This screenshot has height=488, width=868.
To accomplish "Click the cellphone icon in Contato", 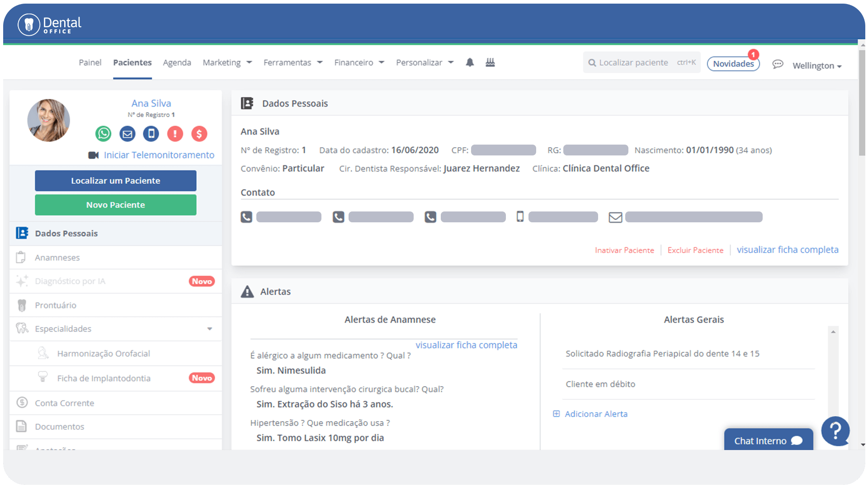I will click(520, 217).
